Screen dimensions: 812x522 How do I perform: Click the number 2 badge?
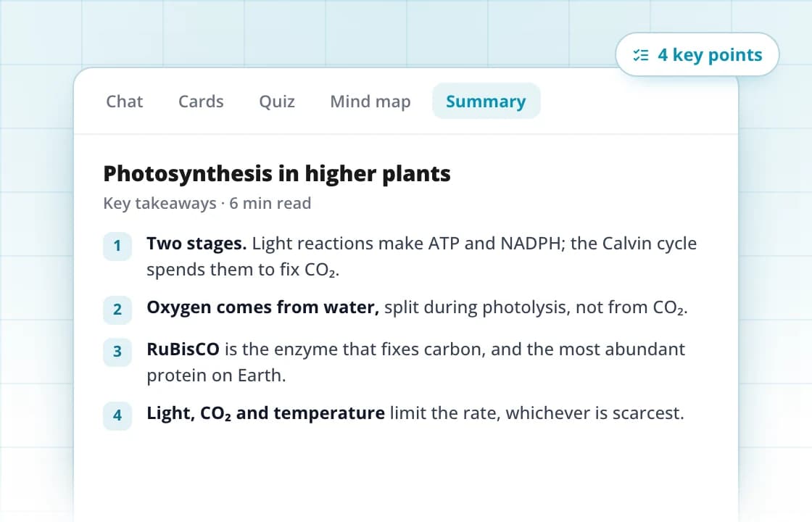117,310
